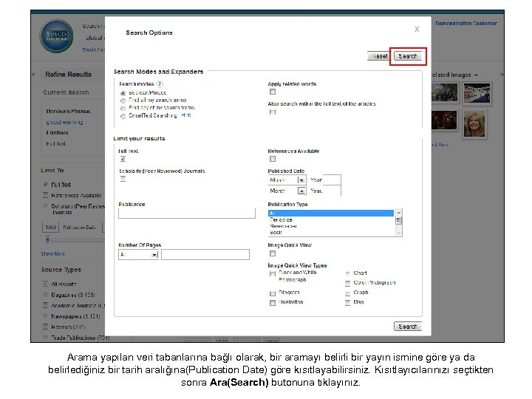
Task: Select Book in Publication Type list
Action: (331, 233)
